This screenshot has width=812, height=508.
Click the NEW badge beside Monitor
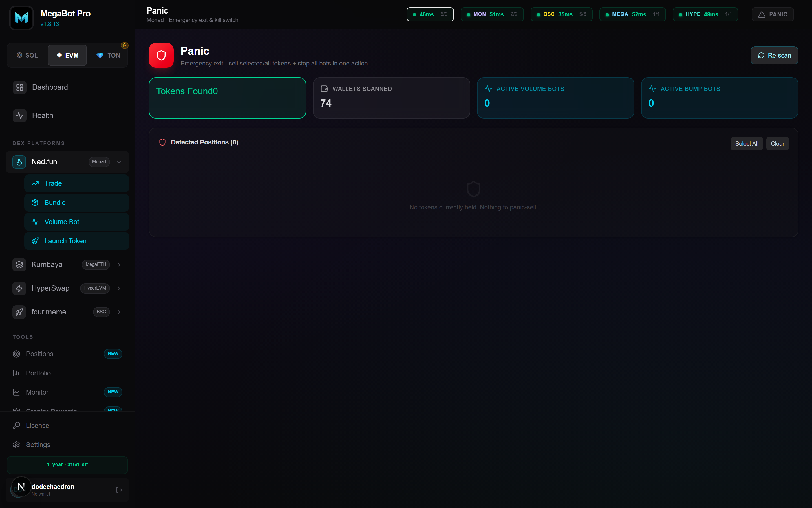tap(113, 392)
